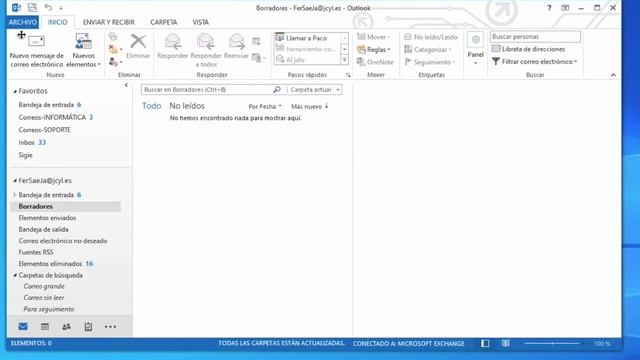Click into the Buscar personas field
Screen dimensions: 640x360
pyautogui.click(x=535, y=36)
